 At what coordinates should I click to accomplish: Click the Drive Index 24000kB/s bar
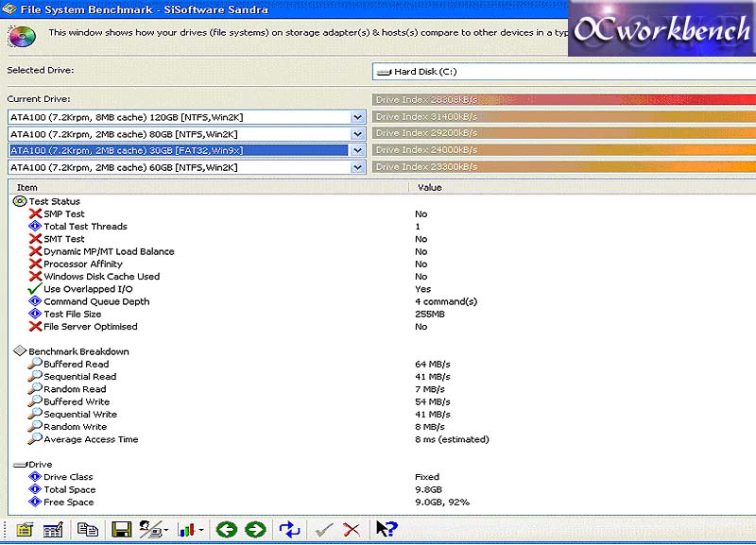tap(564, 149)
